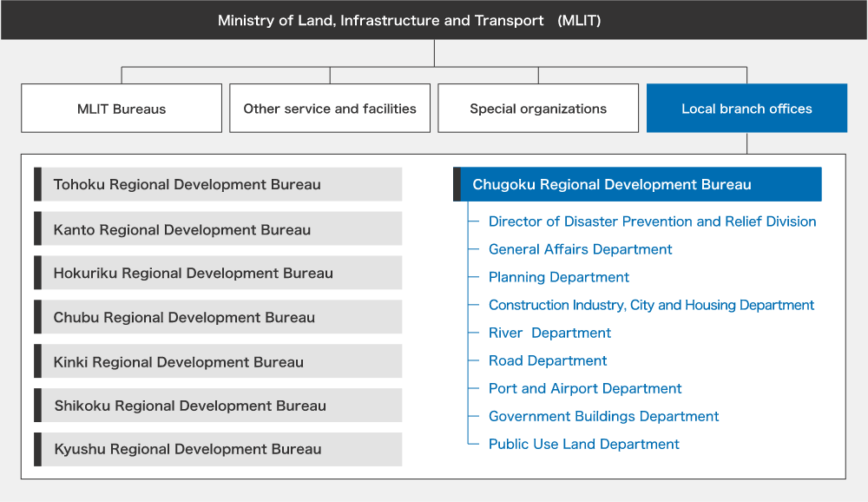Visit the River Department link
The height and width of the screenshot is (502, 868).
549,333
